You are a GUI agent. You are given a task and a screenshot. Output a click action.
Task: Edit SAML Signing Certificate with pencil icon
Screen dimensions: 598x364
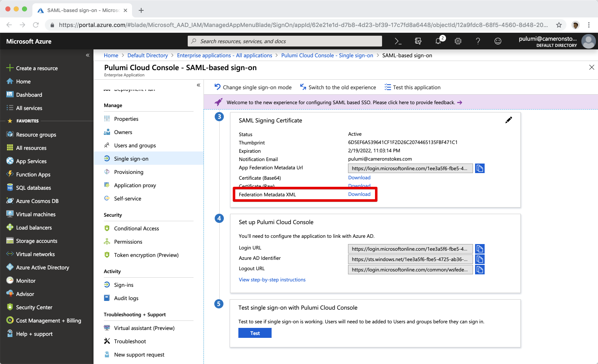pos(509,120)
